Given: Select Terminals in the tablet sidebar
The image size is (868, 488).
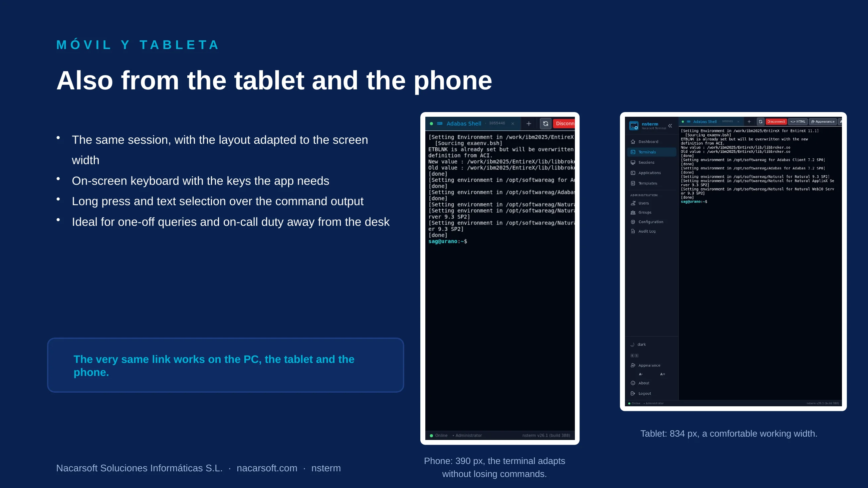Looking at the screenshot, I should point(652,152).
